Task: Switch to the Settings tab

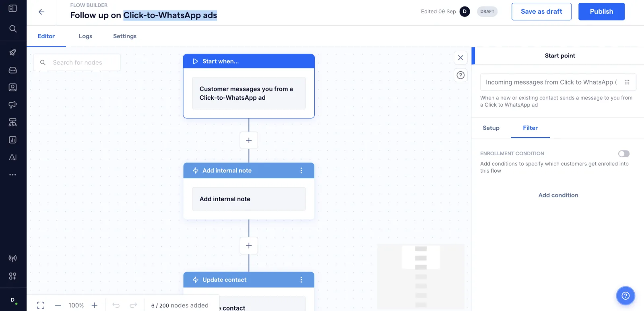Action: (125, 36)
